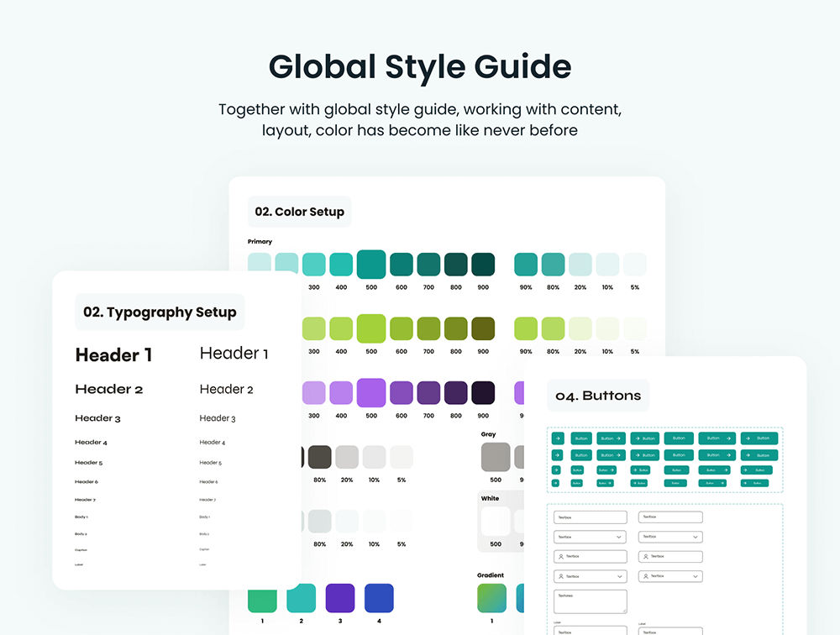840x635 pixels.
Task: Select the darkest teal 900 swatch
Action: [483, 265]
